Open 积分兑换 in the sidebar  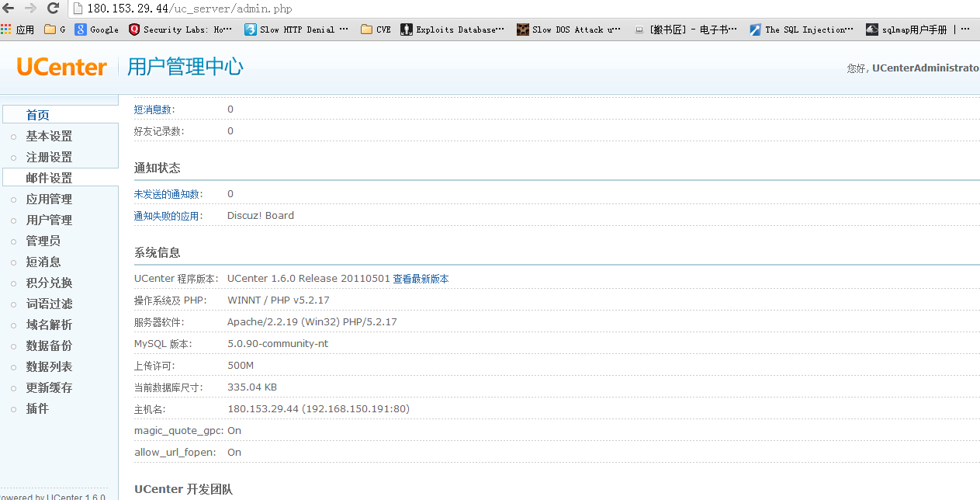(49, 283)
